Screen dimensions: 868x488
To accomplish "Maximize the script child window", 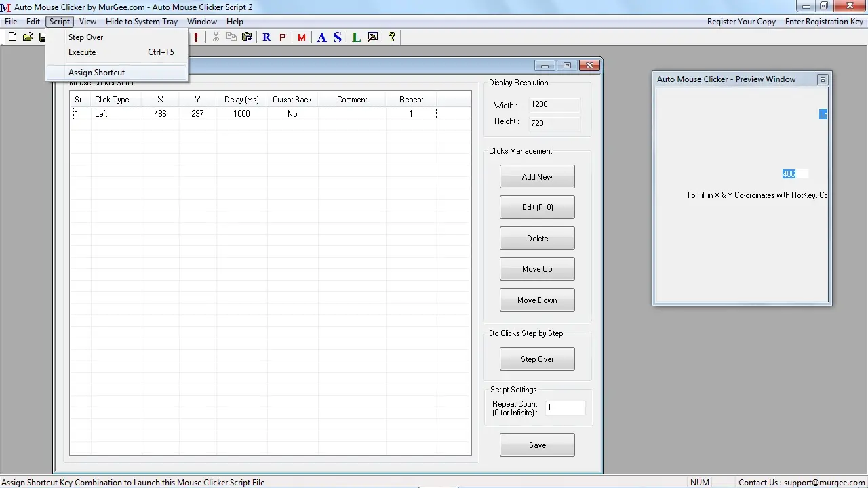I will [x=567, y=66].
